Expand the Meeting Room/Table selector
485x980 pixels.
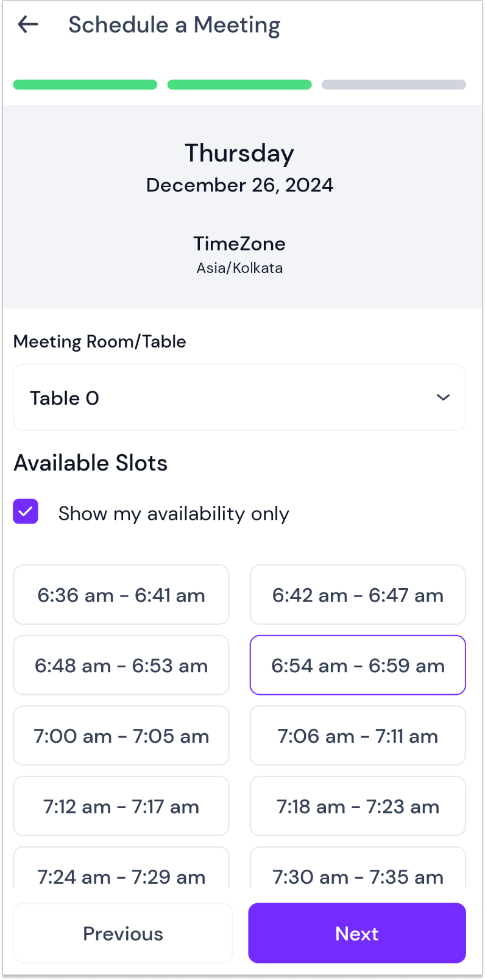(x=239, y=397)
